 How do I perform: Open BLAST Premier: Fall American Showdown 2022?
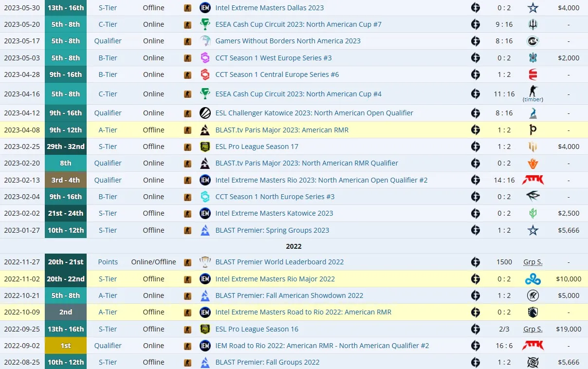click(x=289, y=295)
